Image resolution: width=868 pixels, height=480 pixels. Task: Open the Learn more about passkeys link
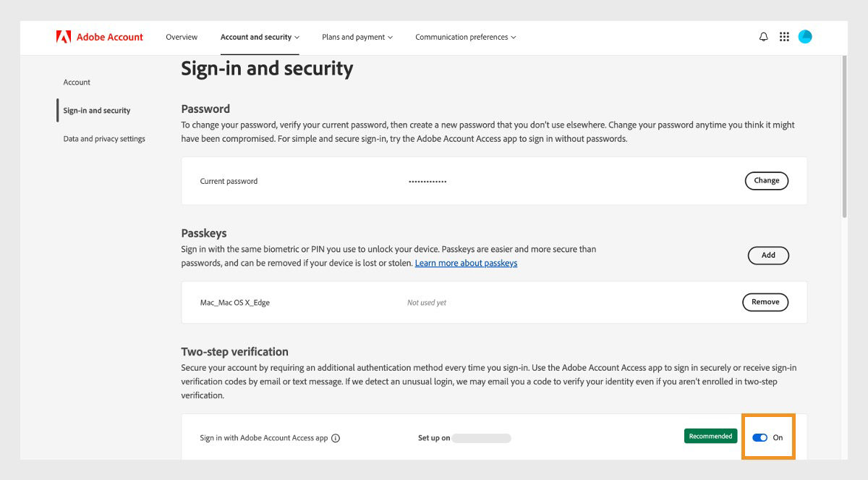tap(466, 263)
